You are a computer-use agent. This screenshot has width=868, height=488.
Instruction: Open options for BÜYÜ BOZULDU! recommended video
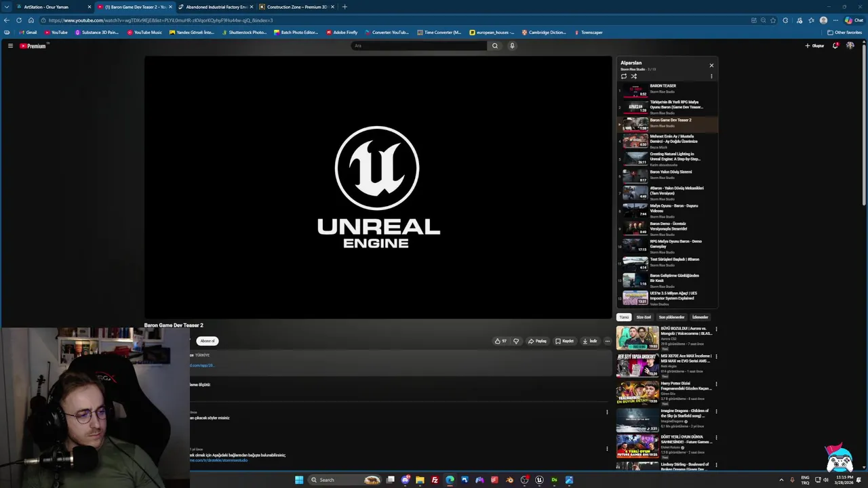coord(716,329)
